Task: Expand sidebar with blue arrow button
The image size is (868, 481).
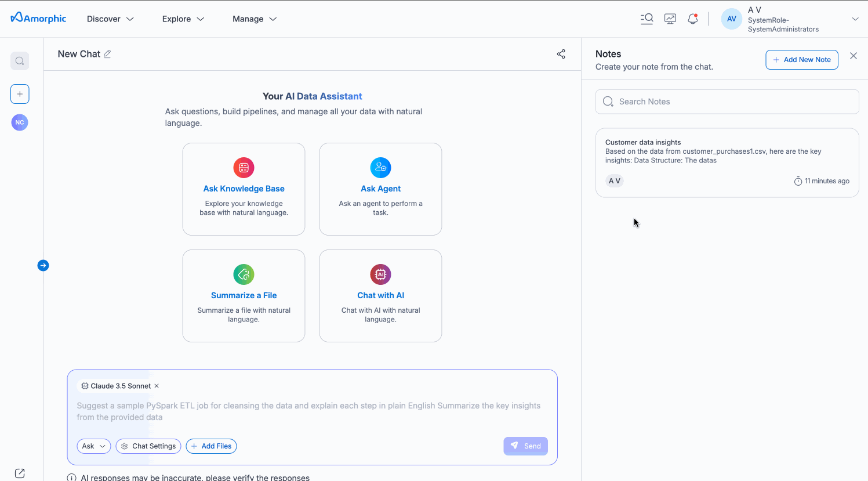Action: click(x=43, y=266)
